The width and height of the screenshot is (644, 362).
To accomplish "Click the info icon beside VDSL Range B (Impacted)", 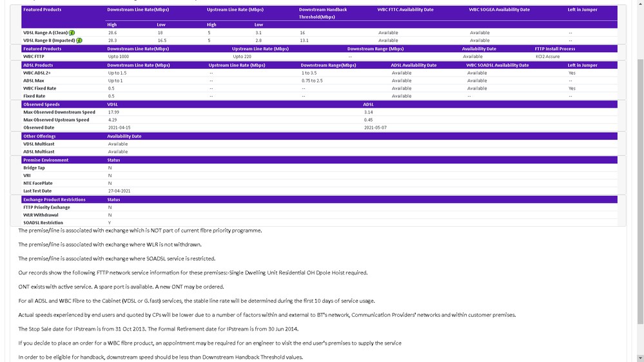I will (x=79, y=41).
